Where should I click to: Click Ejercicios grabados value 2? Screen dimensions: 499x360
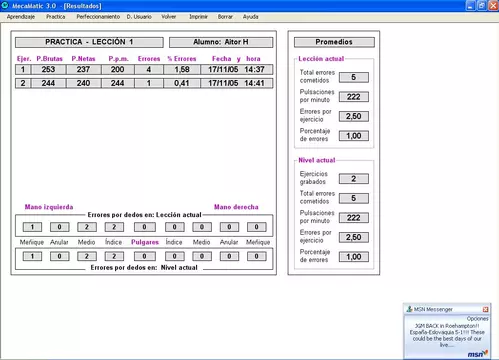(354, 179)
